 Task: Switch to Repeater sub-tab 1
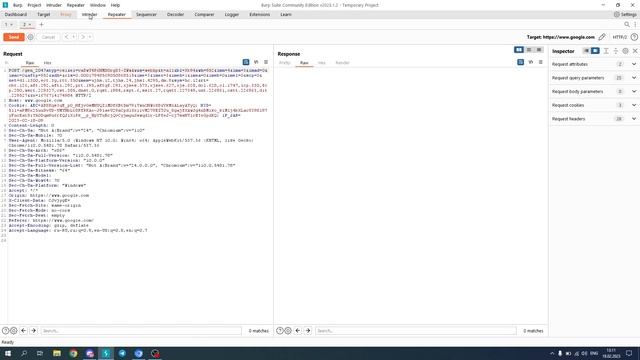click(x=8, y=24)
